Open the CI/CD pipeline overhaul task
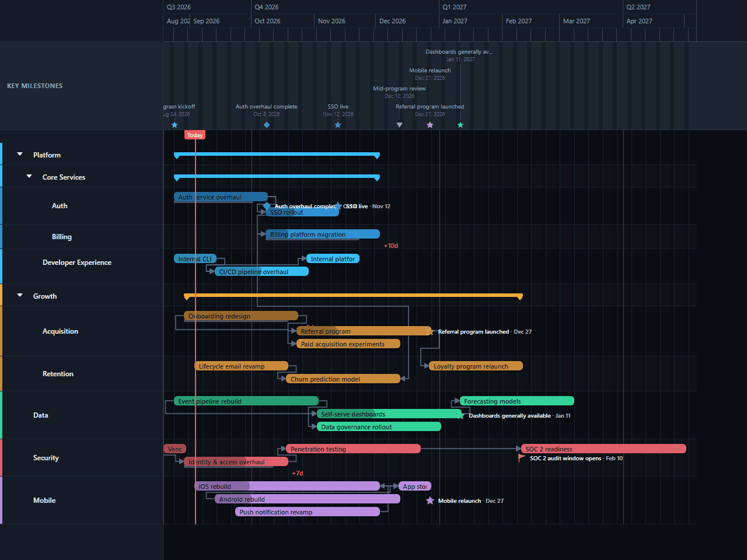747x560 pixels. point(261,271)
